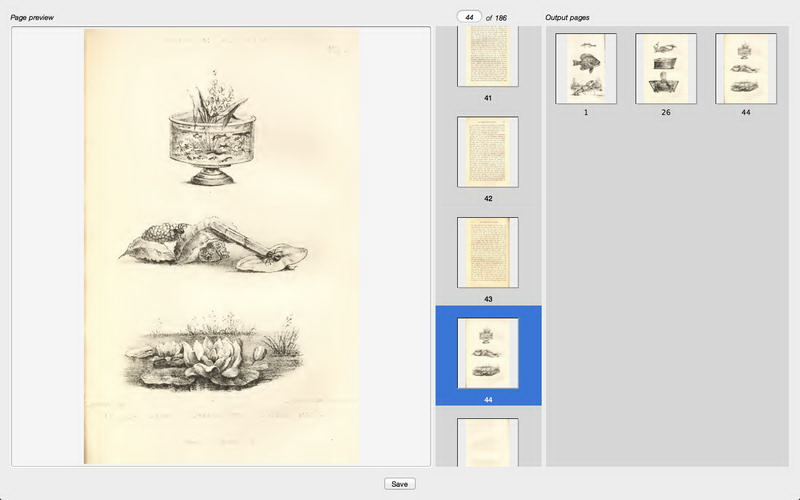Click the "Page preview" heading
800x500 pixels.
pyautogui.click(x=32, y=18)
